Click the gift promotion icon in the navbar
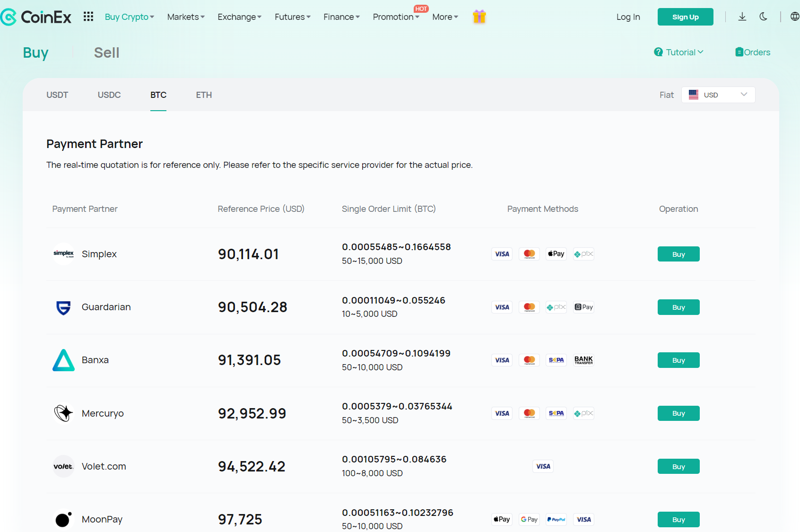 pos(479,17)
